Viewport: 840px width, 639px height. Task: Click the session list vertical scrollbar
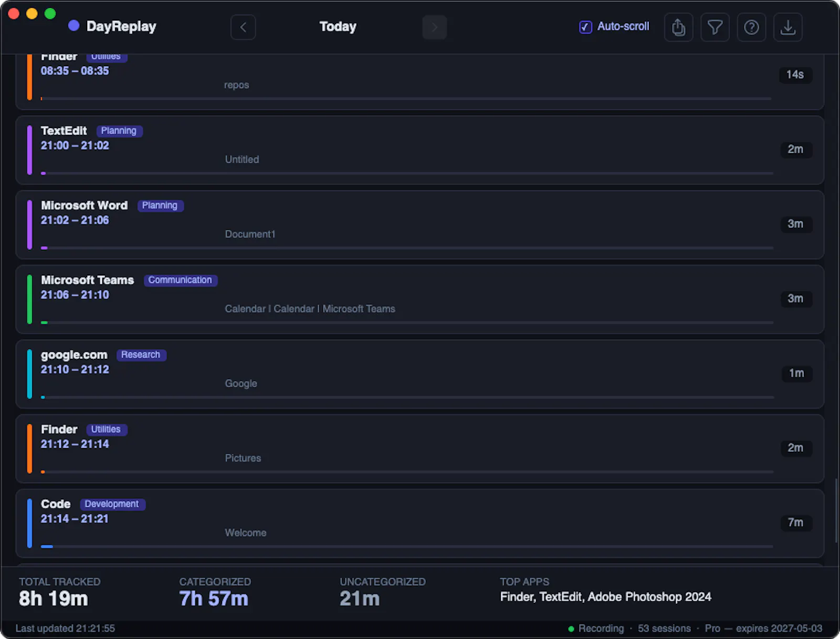pos(836,510)
